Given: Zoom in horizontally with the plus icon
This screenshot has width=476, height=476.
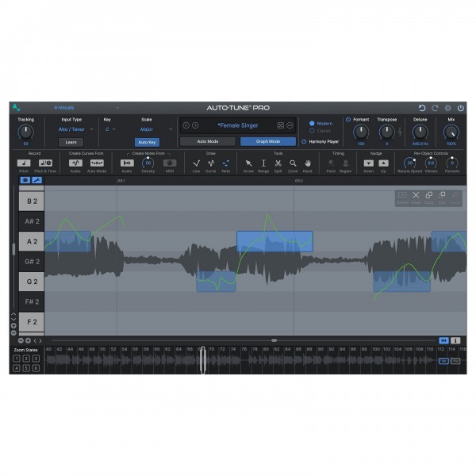Looking at the screenshot, I should 28,340.
